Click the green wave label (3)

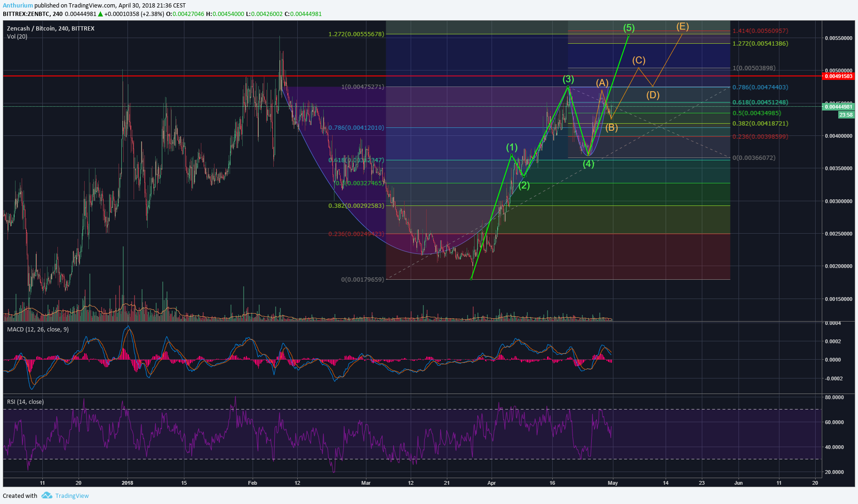tap(568, 79)
